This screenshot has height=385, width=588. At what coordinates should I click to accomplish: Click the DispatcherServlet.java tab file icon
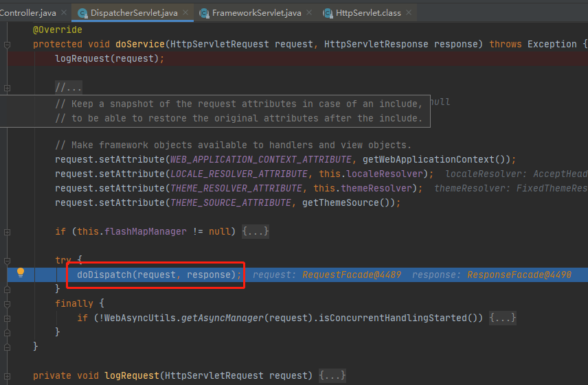[x=82, y=14]
